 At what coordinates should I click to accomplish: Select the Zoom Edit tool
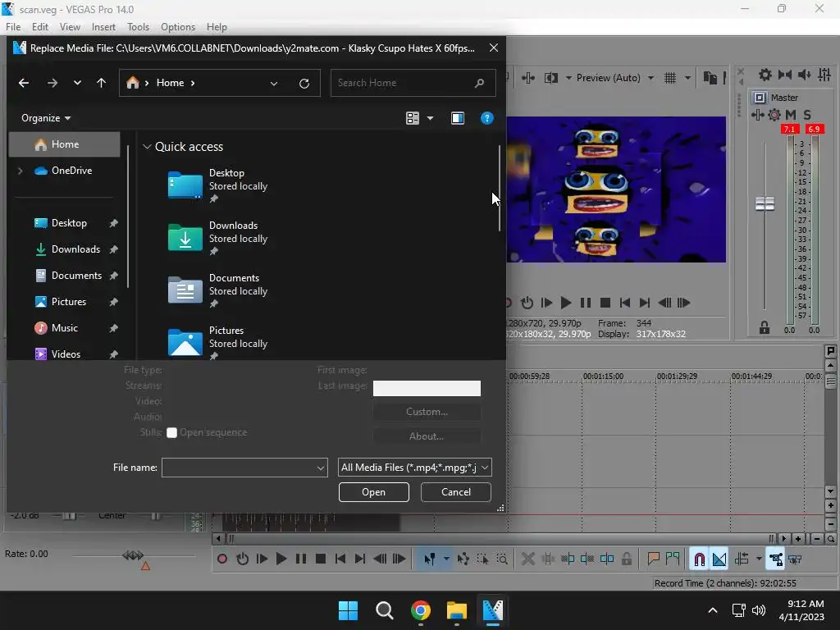(x=502, y=559)
